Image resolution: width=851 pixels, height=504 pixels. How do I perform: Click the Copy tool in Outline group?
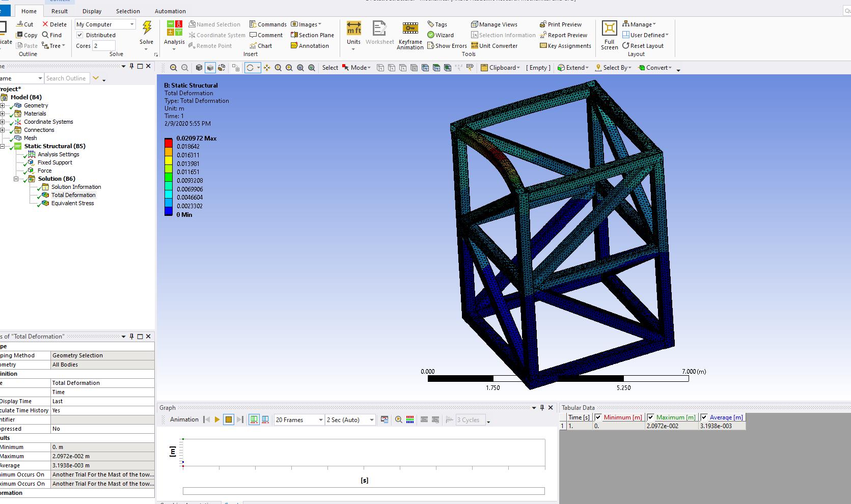pyautogui.click(x=26, y=35)
